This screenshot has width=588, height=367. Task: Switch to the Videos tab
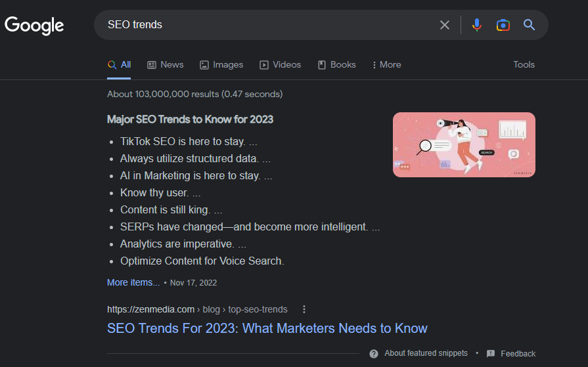(x=280, y=65)
